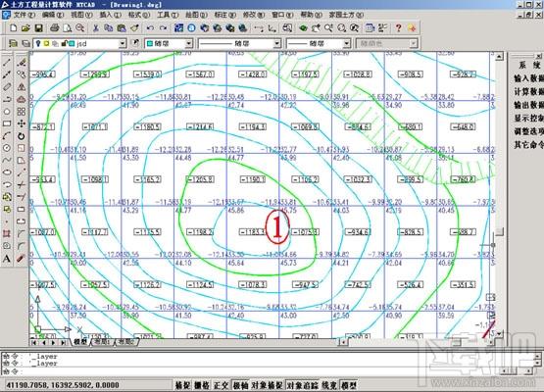Open the color control dropdown
Viewport: 544px width, 392px height.
click(188, 43)
